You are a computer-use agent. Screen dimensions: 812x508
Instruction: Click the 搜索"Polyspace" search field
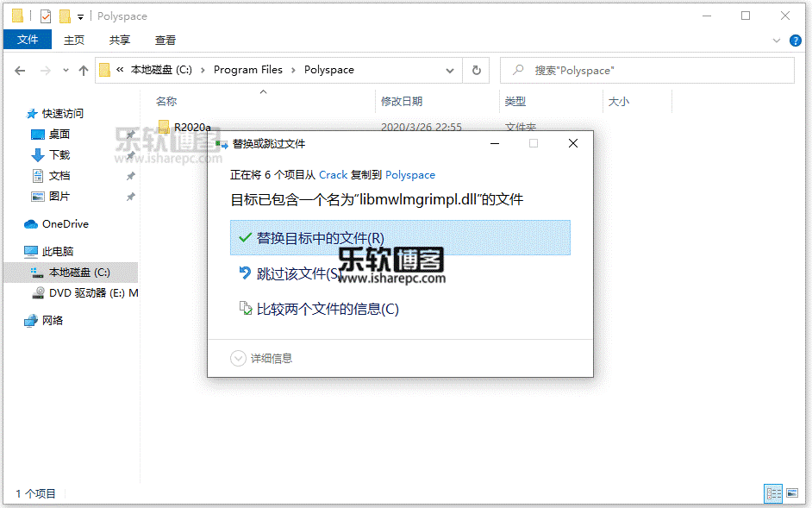(655, 71)
